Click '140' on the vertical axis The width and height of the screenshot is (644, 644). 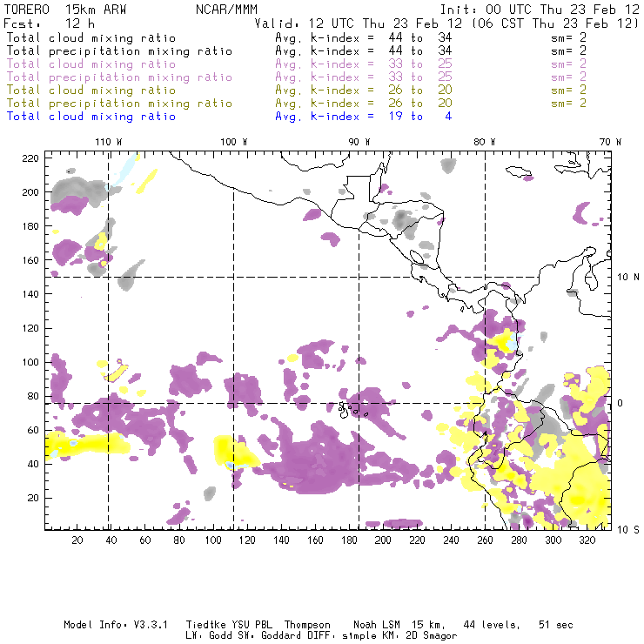(30, 294)
